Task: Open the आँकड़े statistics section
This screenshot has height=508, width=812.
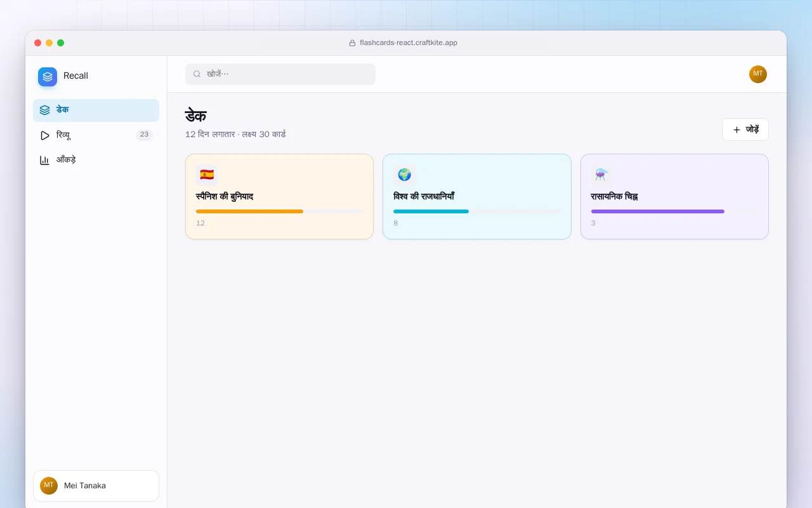Action: 96,160
